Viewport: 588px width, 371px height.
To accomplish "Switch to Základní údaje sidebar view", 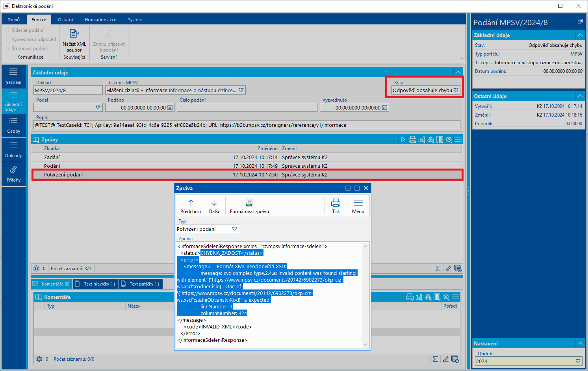I will tap(13, 101).
